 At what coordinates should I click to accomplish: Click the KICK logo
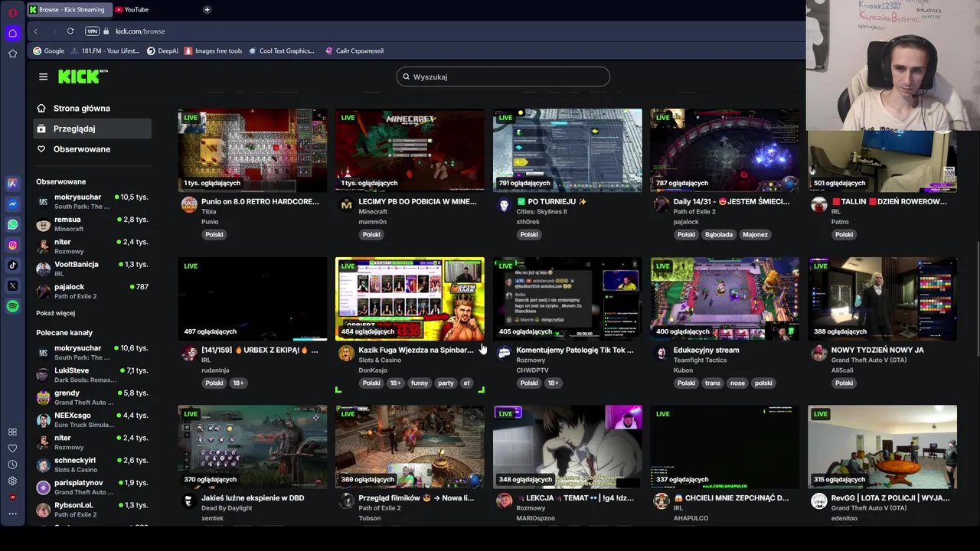[x=83, y=76]
